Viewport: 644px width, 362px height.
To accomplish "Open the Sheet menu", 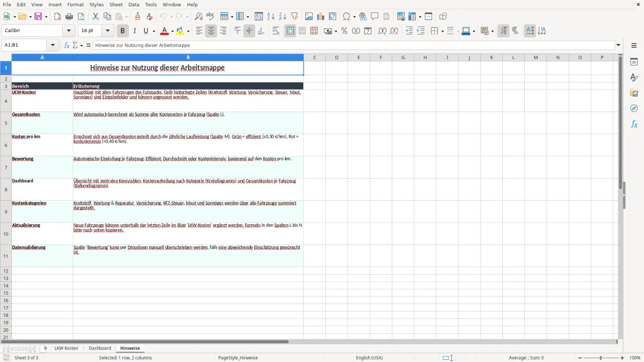I will (x=116, y=4).
